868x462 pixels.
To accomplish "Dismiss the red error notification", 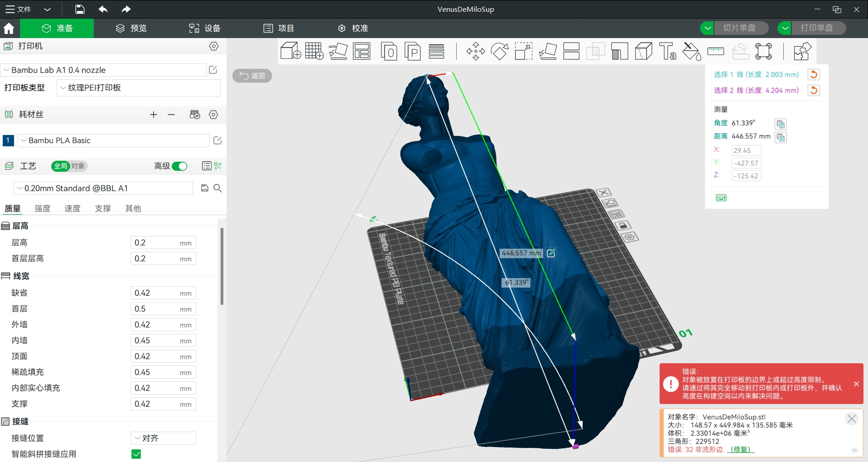I will (x=856, y=384).
